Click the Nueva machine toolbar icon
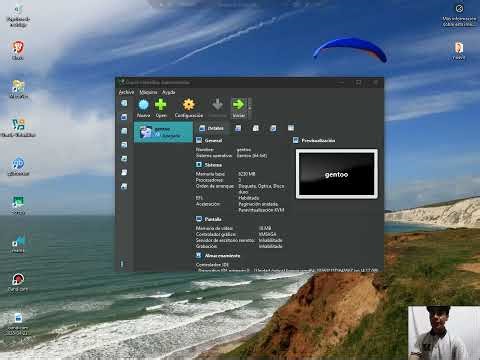 click(144, 108)
